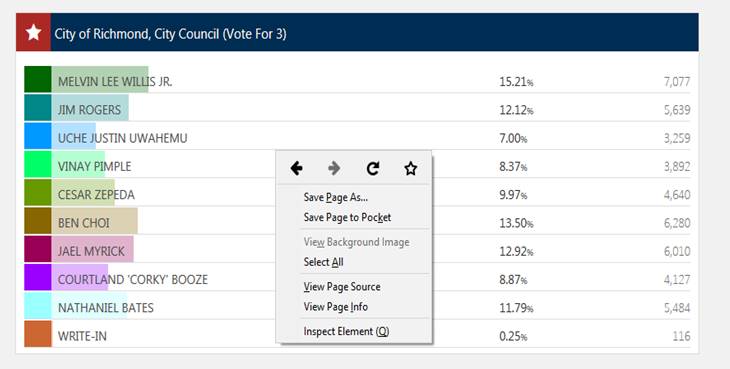Choose Select All in the context menu
Screen dimensions: 730x369
pyautogui.click(x=324, y=262)
